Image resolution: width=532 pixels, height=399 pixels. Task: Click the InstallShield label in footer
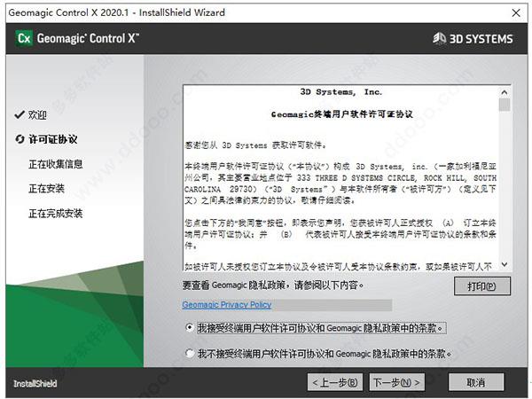pyautogui.click(x=35, y=383)
